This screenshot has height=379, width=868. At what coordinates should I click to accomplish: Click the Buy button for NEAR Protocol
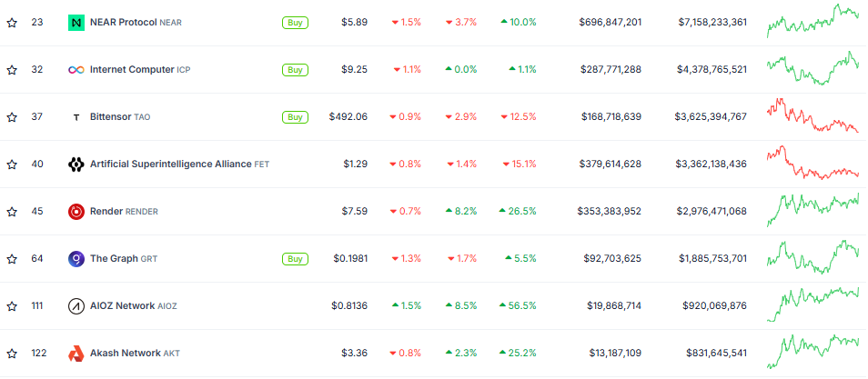click(x=295, y=23)
